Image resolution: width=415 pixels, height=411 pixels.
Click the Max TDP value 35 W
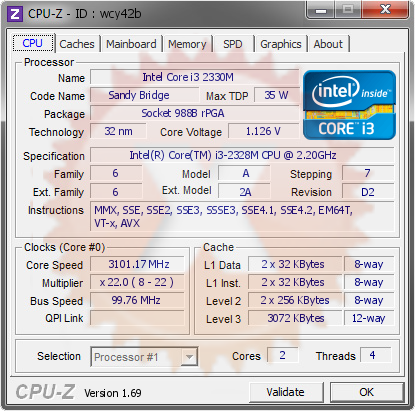click(277, 95)
